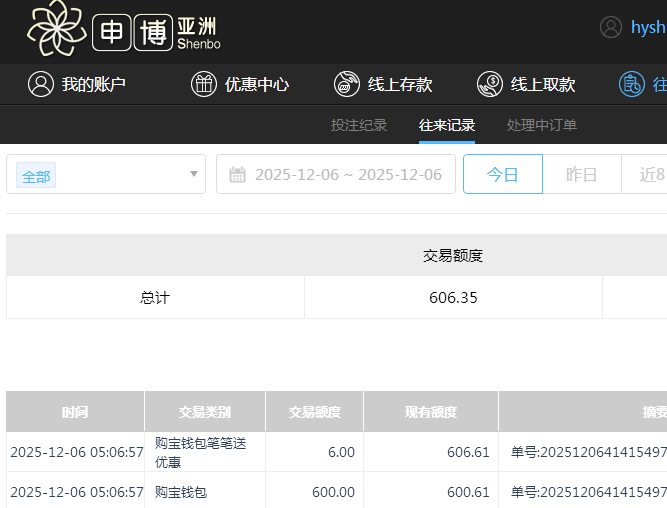Click the 申博亚洲 Shenbo brand text
Screen dimensions: 667x508
(157, 32)
